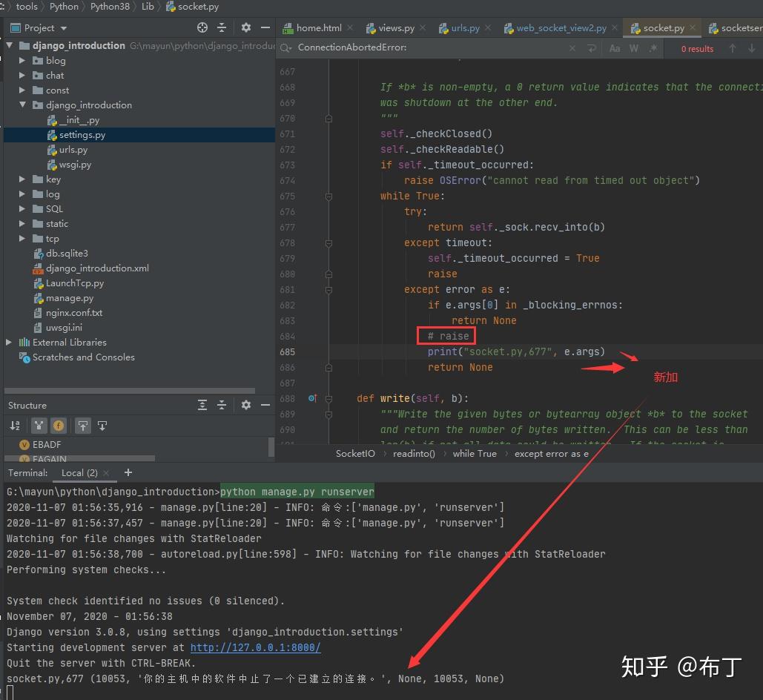Expand the blog folder
The height and width of the screenshot is (700, 763).
tap(21, 60)
